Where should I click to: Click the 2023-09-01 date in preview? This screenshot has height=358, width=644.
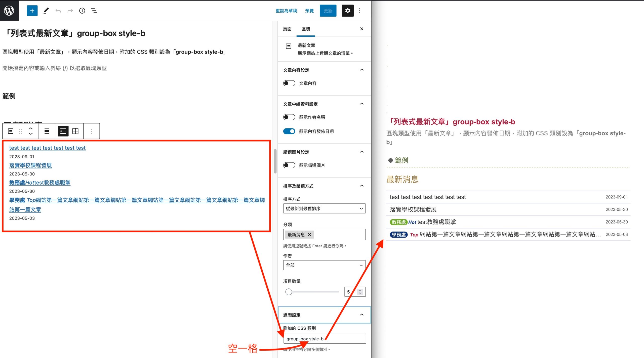click(617, 197)
